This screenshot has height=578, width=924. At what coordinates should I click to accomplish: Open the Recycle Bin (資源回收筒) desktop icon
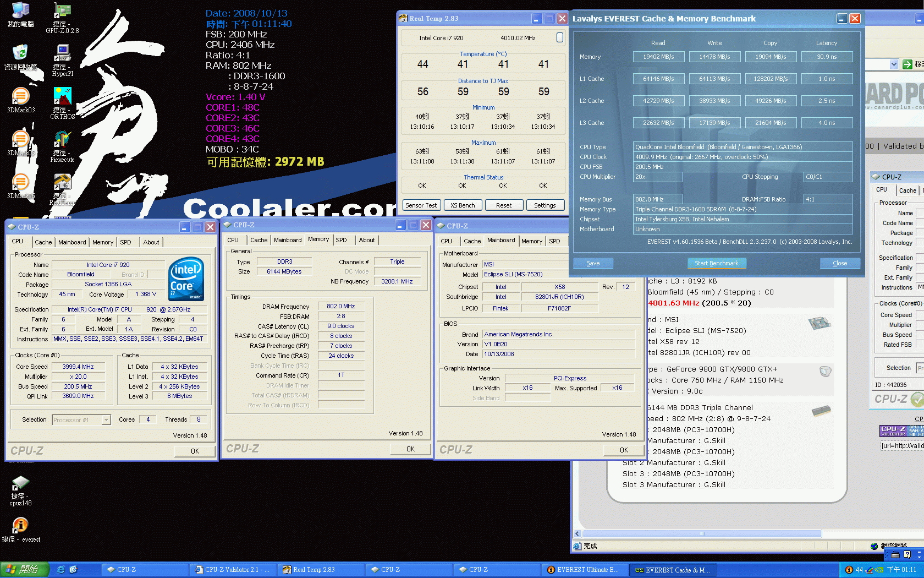(x=20, y=57)
